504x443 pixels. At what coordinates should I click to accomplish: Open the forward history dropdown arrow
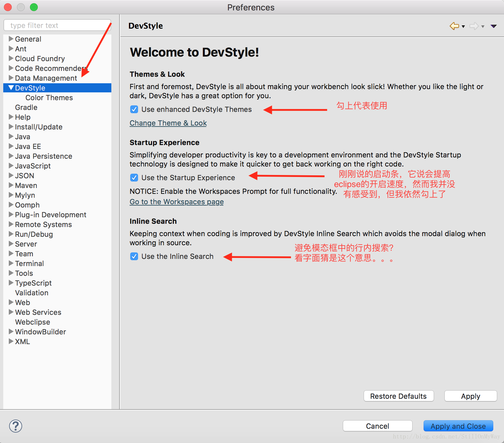(x=483, y=27)
